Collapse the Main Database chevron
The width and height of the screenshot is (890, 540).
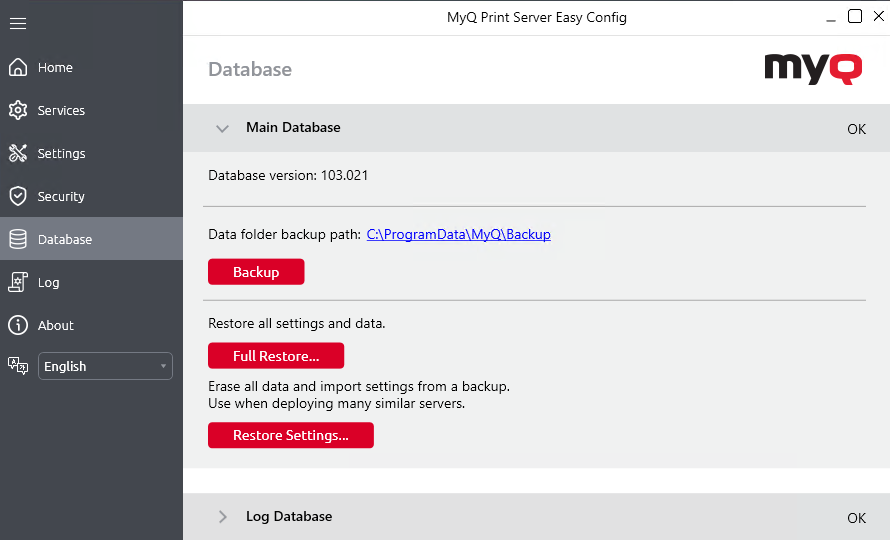click(x=222, y=128)
